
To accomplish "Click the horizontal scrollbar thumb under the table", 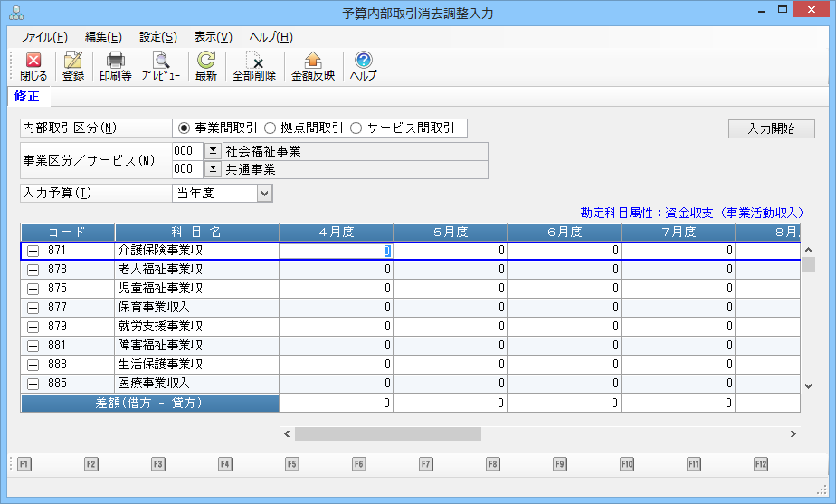I will (387, 434).
